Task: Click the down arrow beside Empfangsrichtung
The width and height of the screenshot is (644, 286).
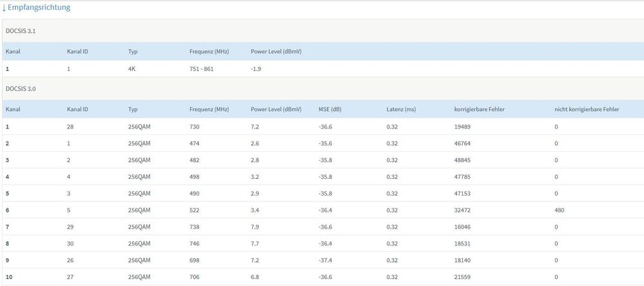Action: pos(4,8)
